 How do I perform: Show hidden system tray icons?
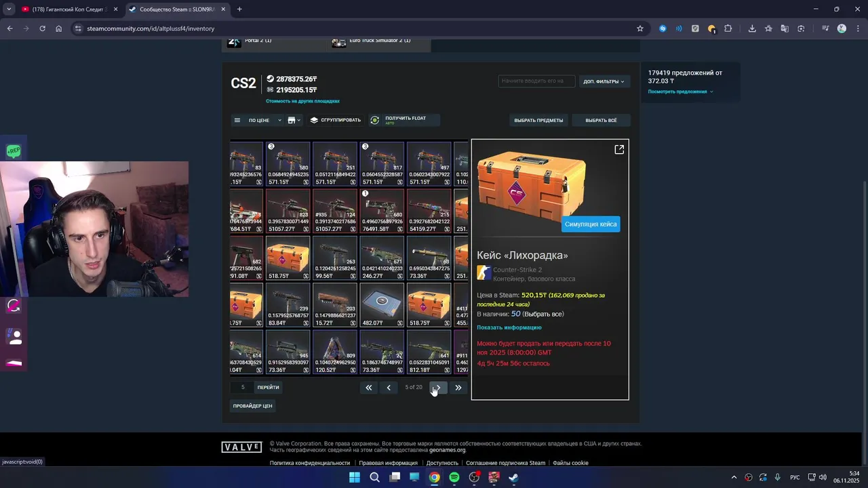tap(734, 477)
